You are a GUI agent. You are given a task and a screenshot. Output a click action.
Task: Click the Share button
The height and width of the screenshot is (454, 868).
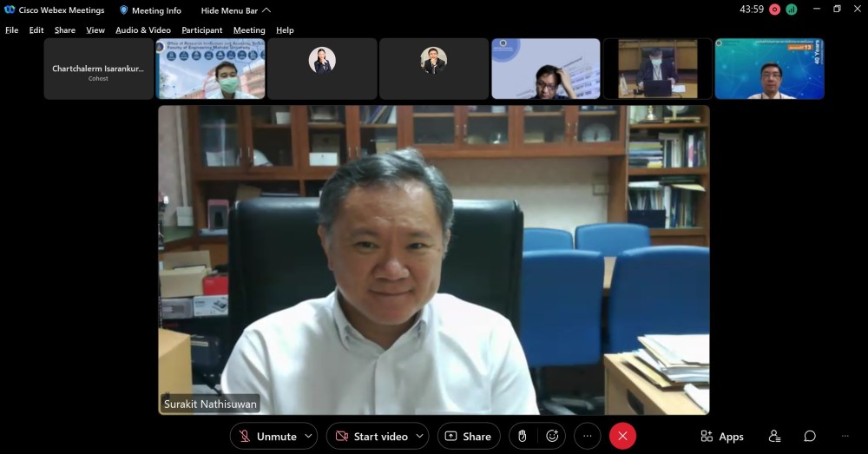[469, 437]
